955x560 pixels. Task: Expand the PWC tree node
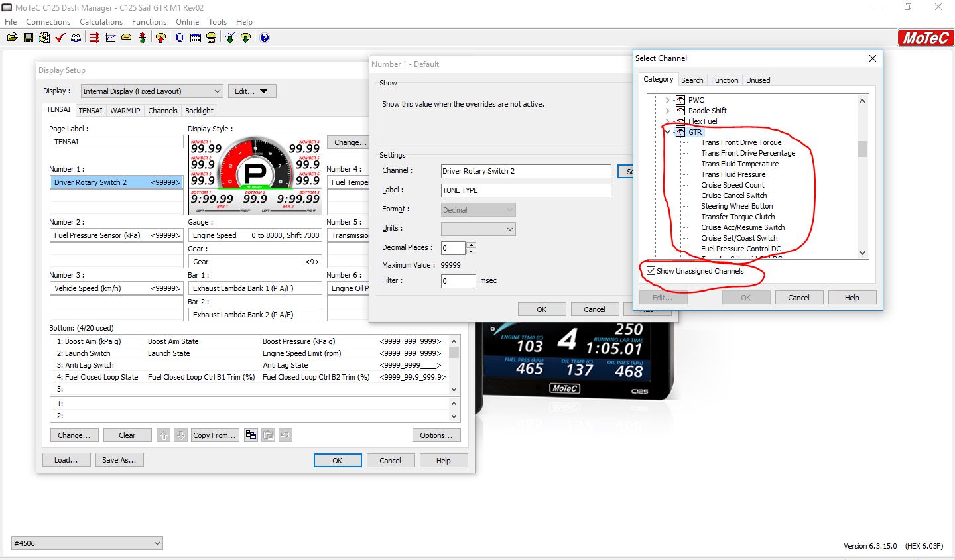668,100
